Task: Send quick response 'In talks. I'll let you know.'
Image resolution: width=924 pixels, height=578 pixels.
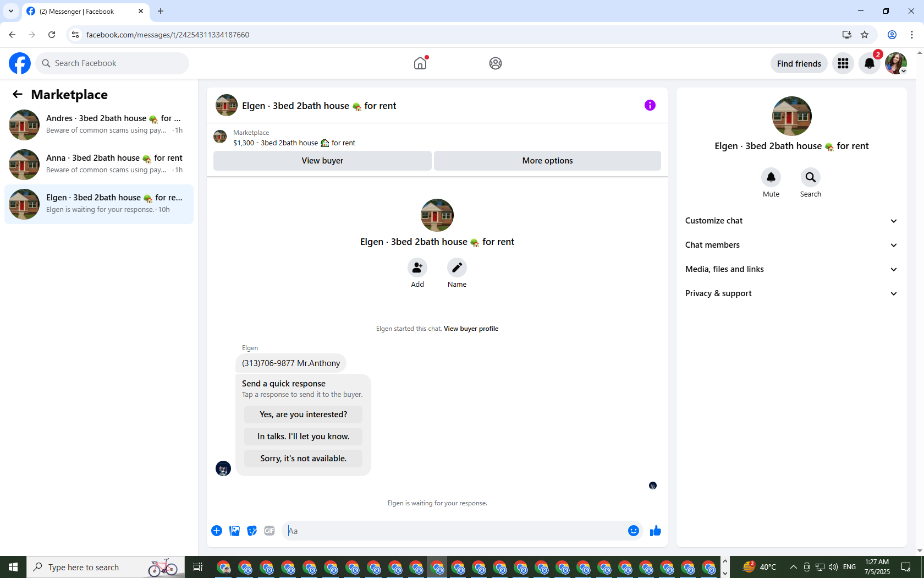Action: click(x=303, y=437)
